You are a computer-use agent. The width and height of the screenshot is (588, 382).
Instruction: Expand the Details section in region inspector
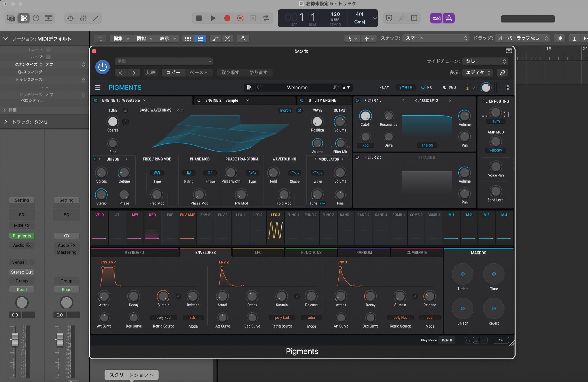[5, 110]
